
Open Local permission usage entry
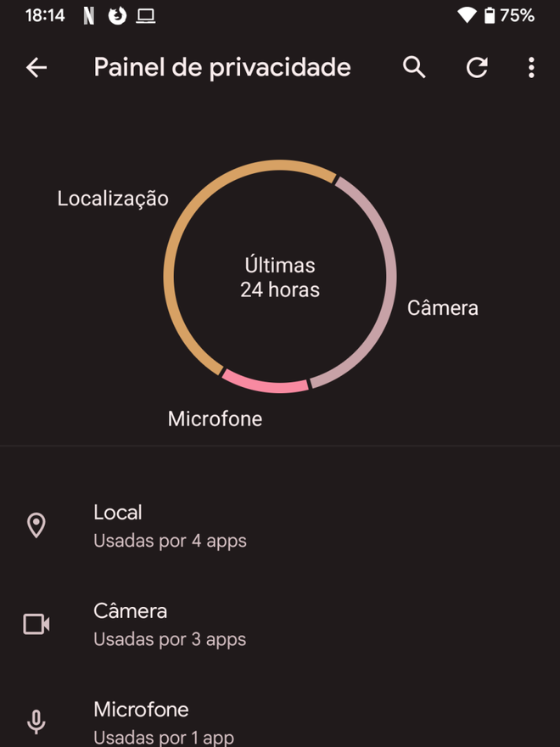click(280, 526)
